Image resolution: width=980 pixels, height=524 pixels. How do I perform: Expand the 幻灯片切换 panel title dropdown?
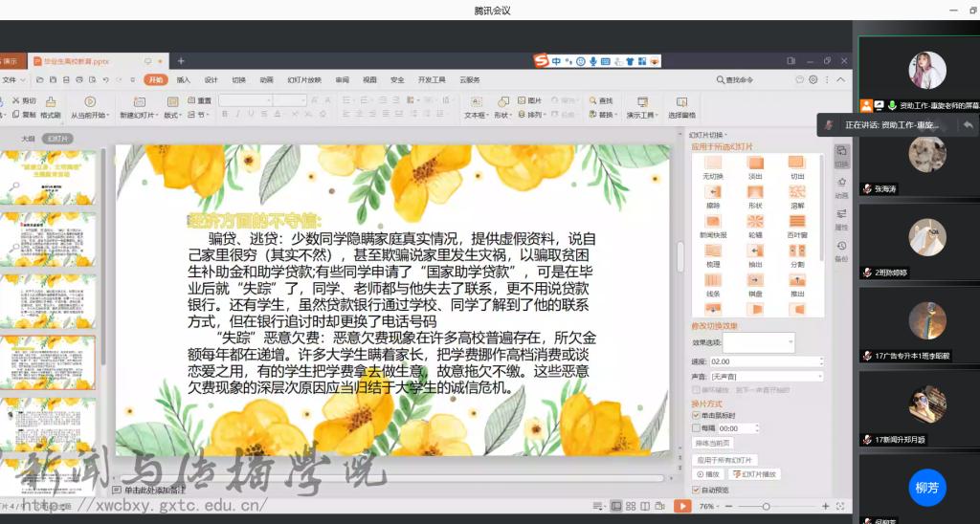point(709,135)
